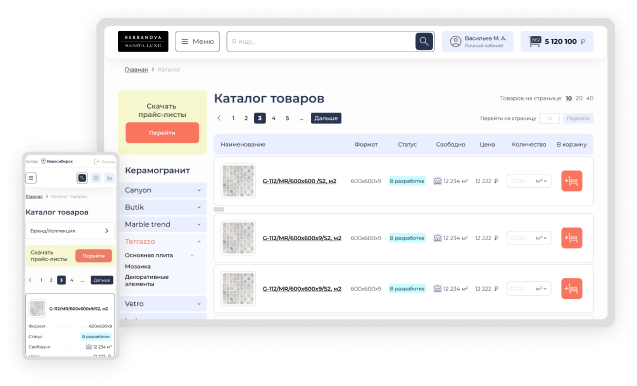Show 40 products per page

589,98
